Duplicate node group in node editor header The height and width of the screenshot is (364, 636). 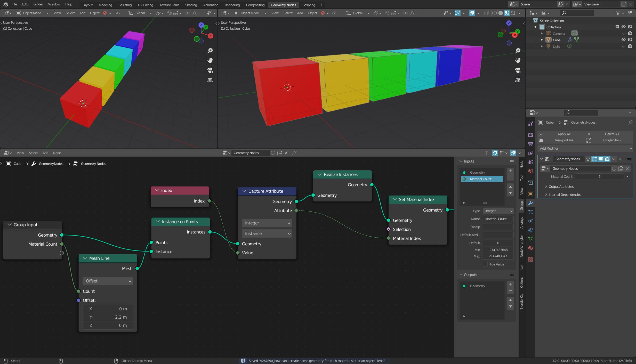[280, 153]
